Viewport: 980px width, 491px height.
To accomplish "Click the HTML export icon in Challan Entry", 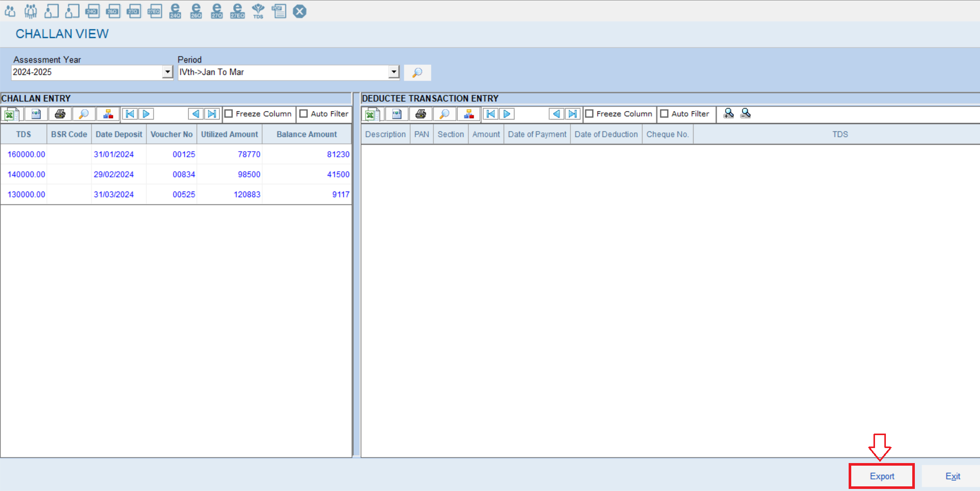I will tap(36, 114).
